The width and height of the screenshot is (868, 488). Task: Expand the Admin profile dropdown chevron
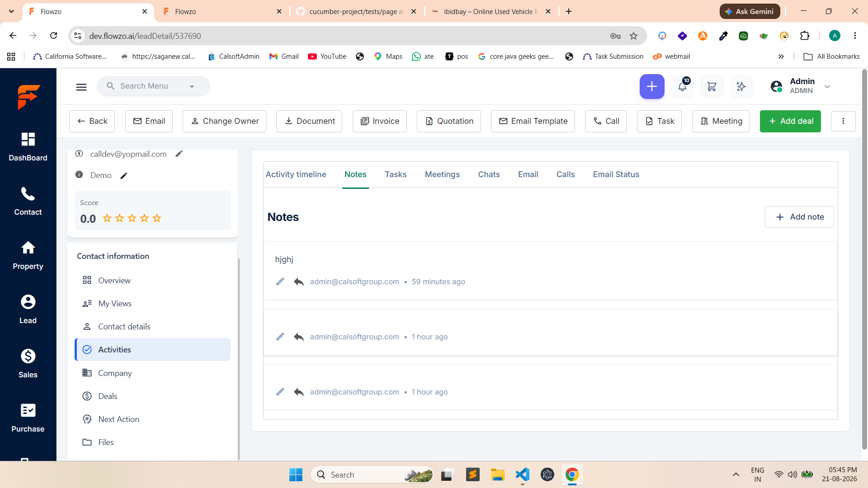point(827,86)
